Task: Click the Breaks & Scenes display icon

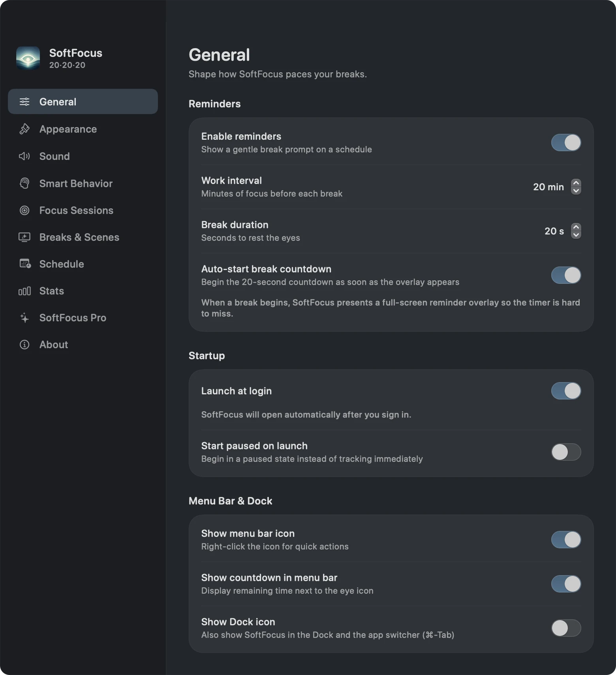Action: (24, 237)
